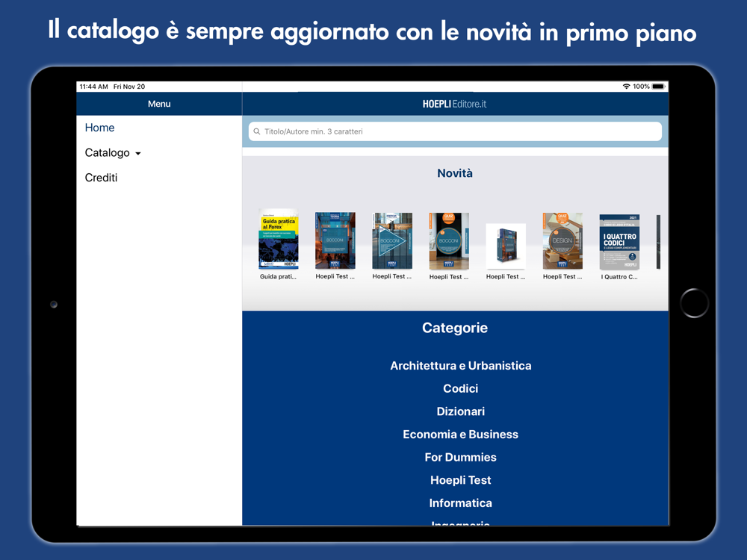Select the For Dummies category
Image resolution: width=747 pixels, height=560 pixels.
[x=461, y=457]
